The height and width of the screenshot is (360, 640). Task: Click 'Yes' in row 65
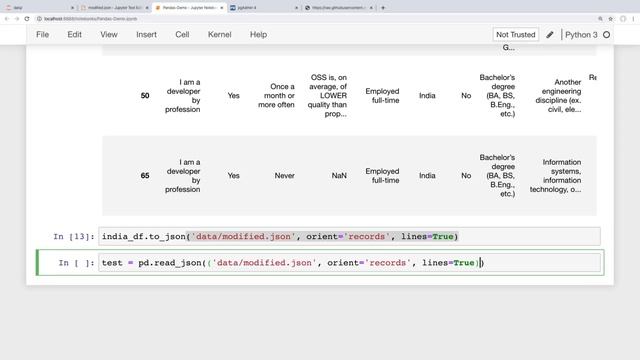pos(233,176)
